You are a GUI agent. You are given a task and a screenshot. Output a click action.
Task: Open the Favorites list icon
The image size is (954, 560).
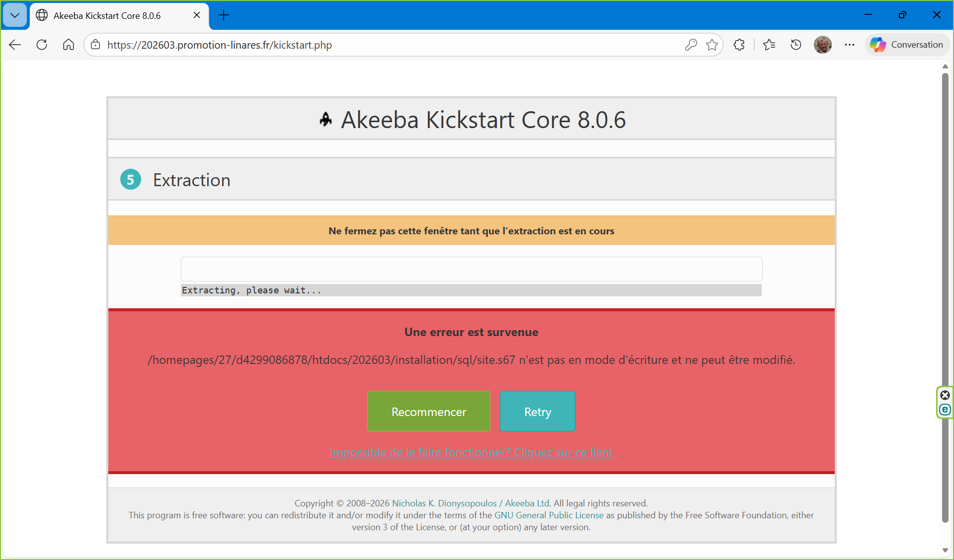tap(769, 45)
